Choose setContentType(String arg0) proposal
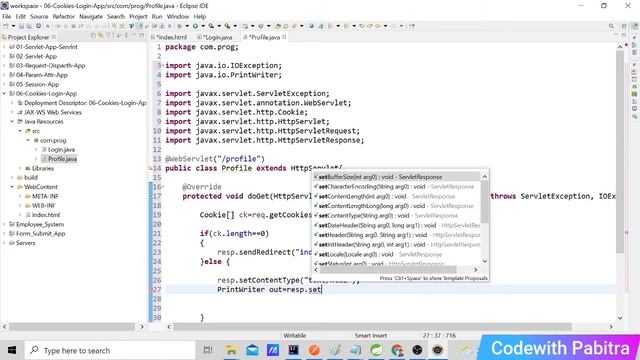 (397, 216)
